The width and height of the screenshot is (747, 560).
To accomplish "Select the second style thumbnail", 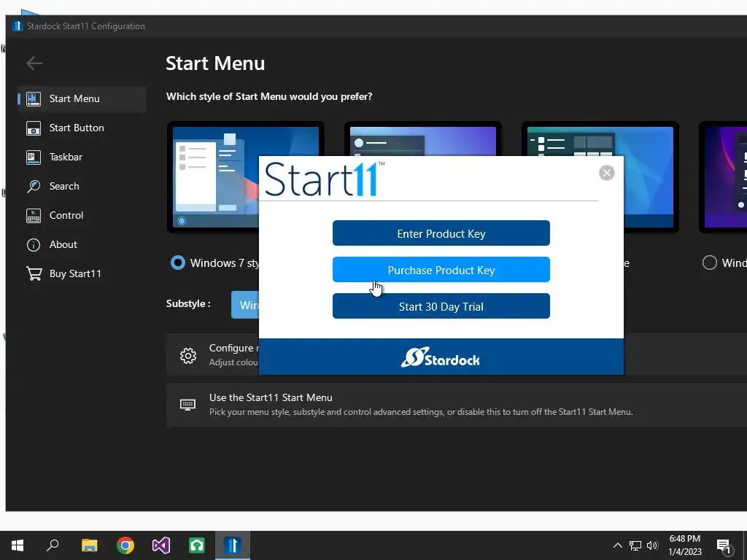I will tap(422, 139).
